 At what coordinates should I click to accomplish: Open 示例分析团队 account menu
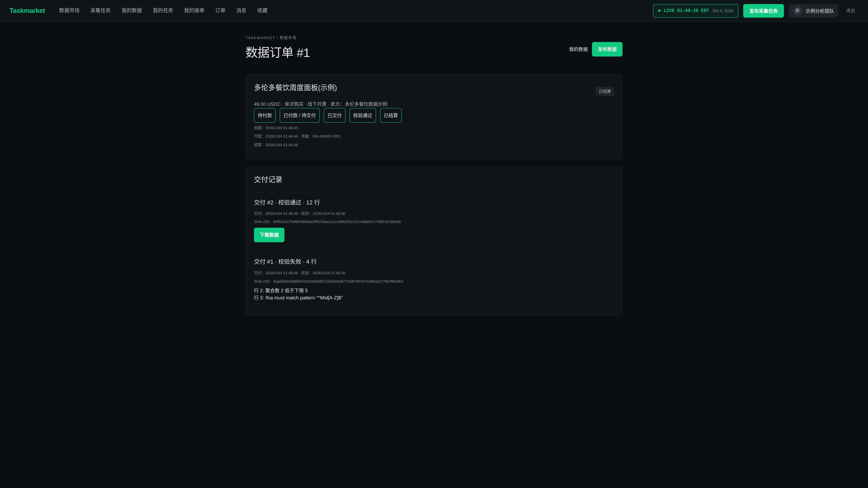813,11
